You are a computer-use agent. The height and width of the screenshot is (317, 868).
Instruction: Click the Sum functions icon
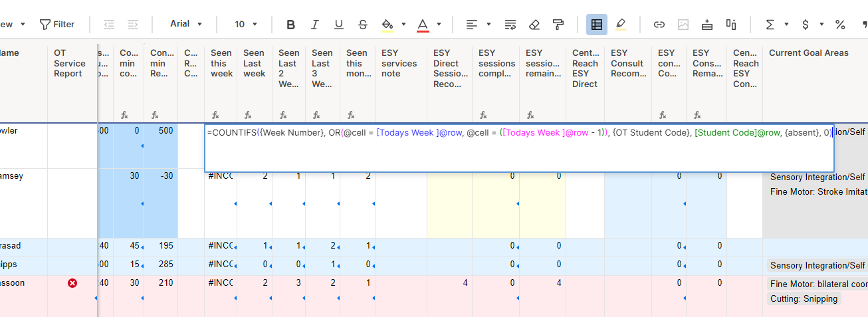[x=770, y=25]
